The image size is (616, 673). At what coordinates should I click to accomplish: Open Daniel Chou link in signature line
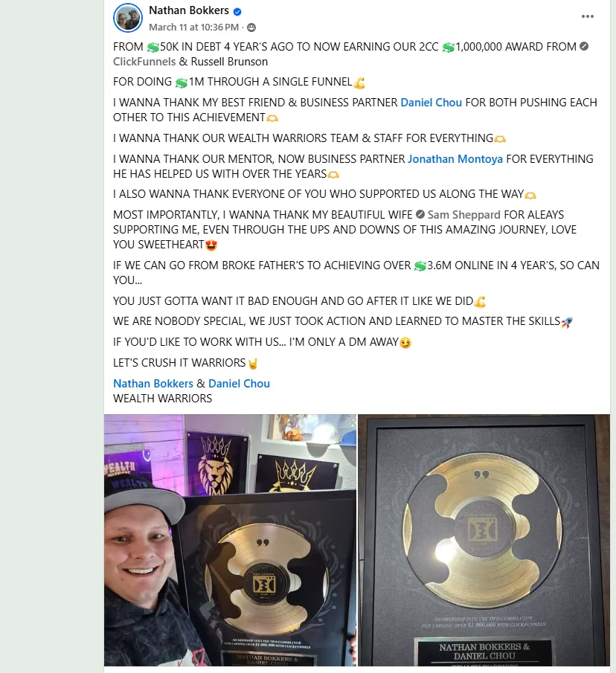click(x=239, y=384)
